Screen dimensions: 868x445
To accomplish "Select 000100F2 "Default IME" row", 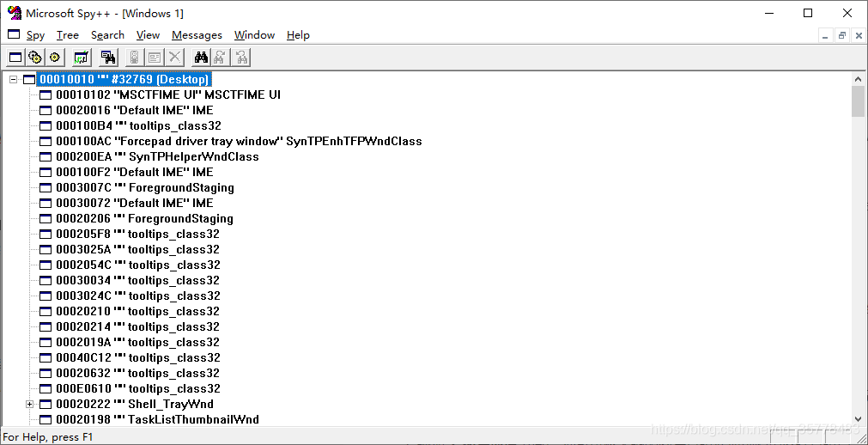I will click(134, 173).
